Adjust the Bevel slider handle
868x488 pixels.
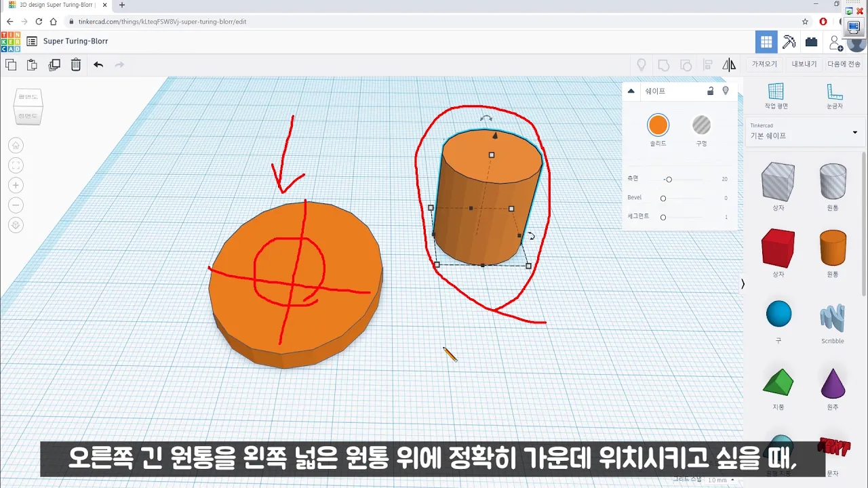(x=663, y=198)
